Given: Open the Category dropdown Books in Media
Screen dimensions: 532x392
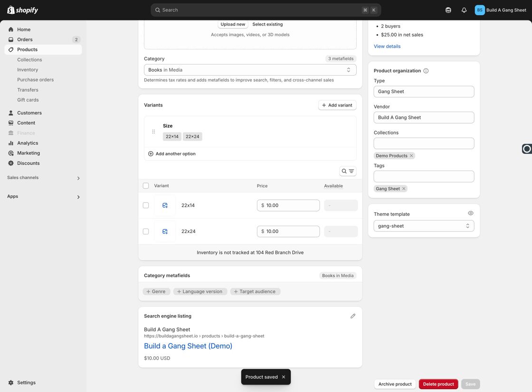Looking at the screenshot, I should pos(250,70).
